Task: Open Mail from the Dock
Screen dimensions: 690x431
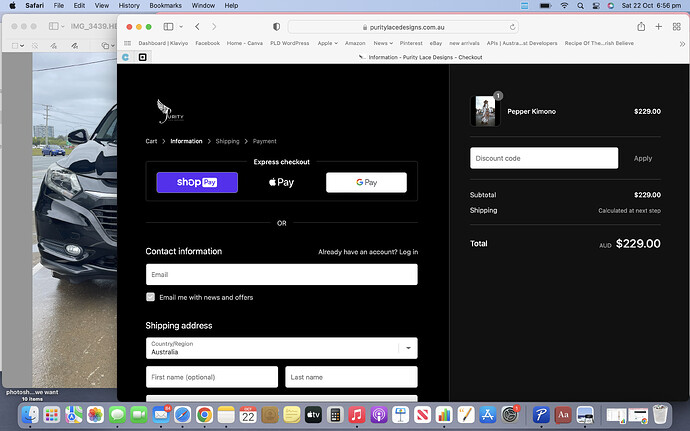Action: tap(161, 415)
